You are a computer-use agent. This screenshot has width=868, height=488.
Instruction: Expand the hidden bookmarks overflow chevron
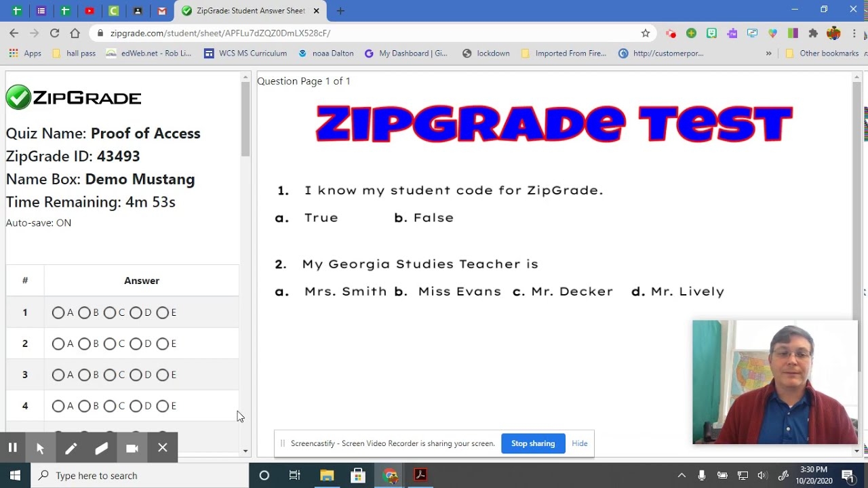[768, 53]
